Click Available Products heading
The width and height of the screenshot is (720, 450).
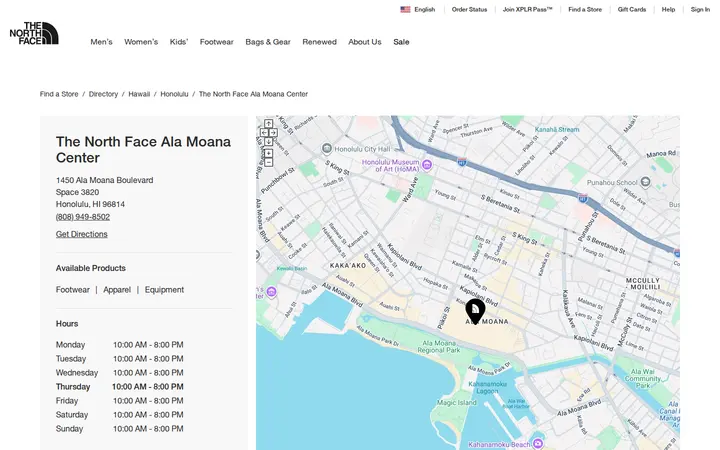click(x=90, y=268)
